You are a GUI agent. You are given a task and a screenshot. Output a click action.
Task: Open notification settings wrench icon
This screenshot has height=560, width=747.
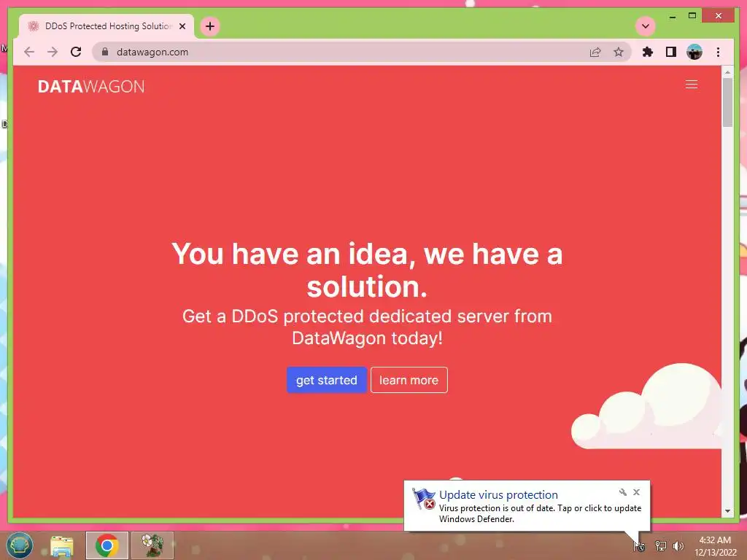pyautogui.click(x=623, y=492)
